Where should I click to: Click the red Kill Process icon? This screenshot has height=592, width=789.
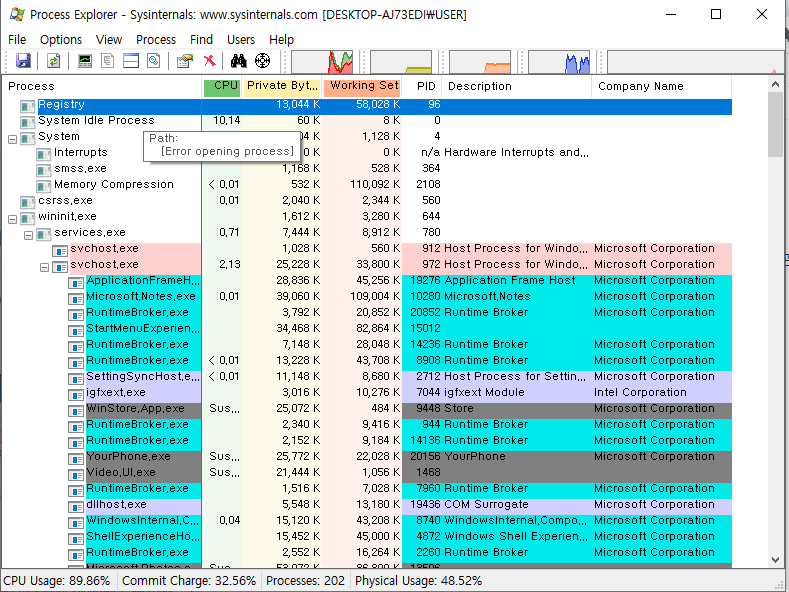pos(209,61)
